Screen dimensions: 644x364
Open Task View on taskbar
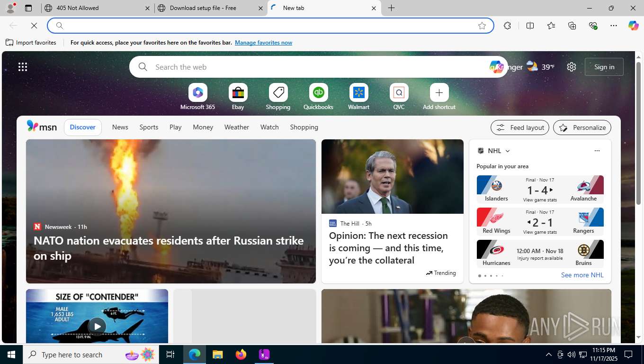coord(170,355)
